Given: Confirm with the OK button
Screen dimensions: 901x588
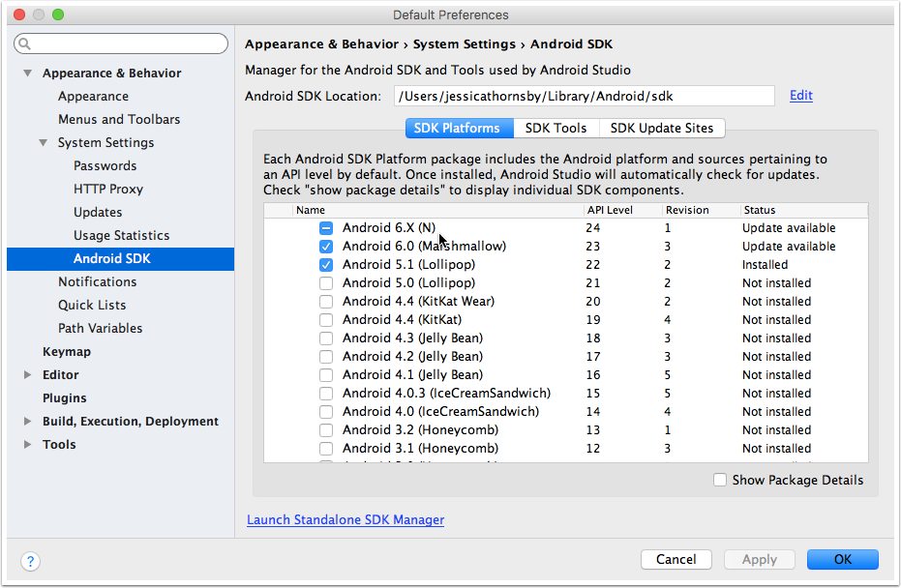Looking at the screenshot, I should point(842,559).
